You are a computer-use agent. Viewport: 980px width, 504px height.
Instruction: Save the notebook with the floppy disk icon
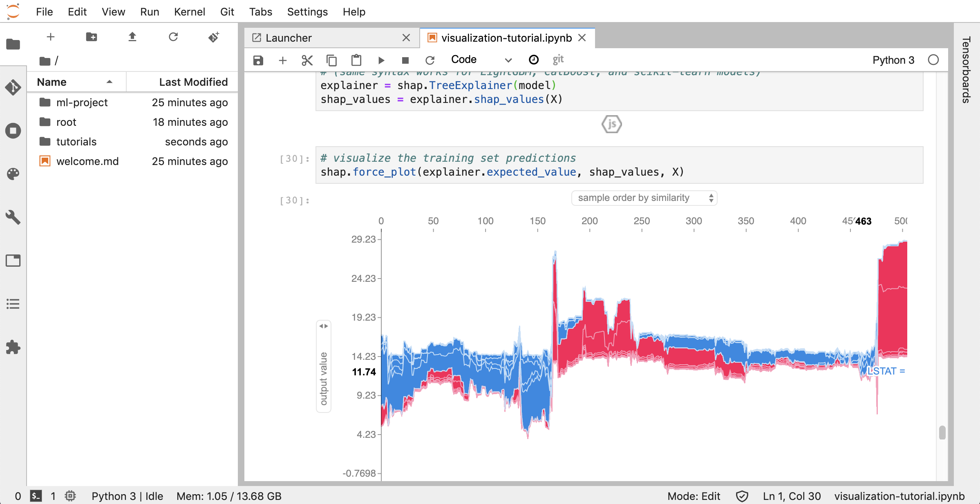[258, 60]
